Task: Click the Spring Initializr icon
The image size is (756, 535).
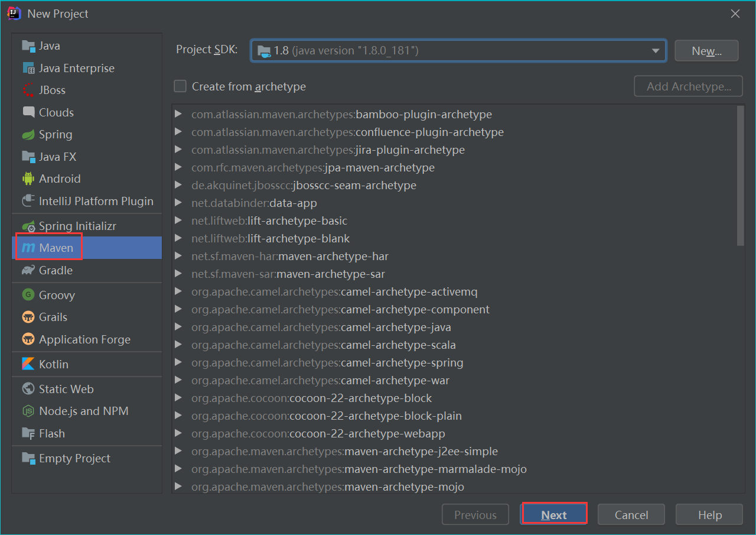Action: tap(28, 226)
